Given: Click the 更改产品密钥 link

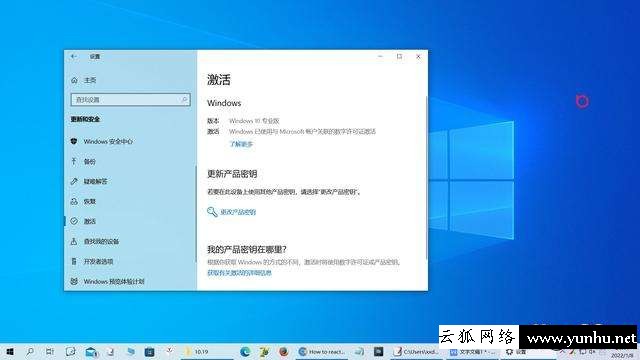Looking at the screenshot, I should 238,212.
